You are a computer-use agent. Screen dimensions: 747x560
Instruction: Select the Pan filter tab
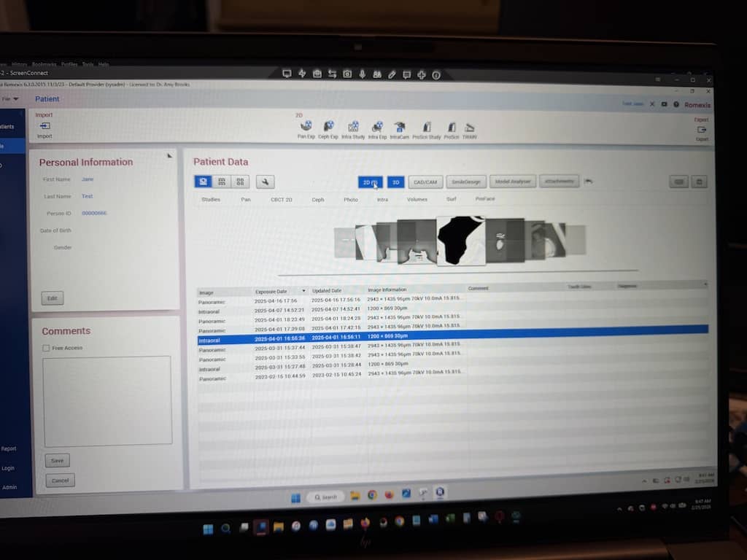(x=246, y=199)
